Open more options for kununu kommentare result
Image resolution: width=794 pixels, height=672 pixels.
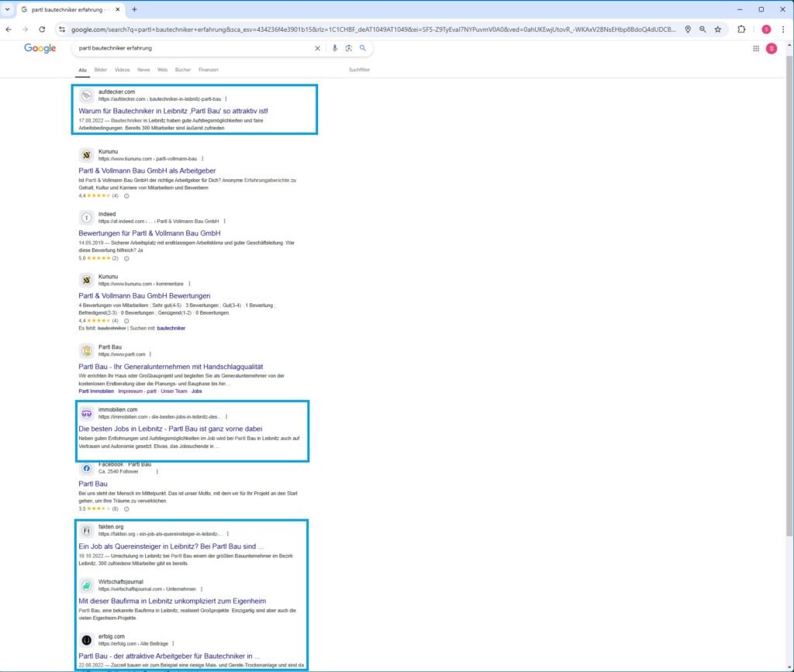[x=189, y=284]
